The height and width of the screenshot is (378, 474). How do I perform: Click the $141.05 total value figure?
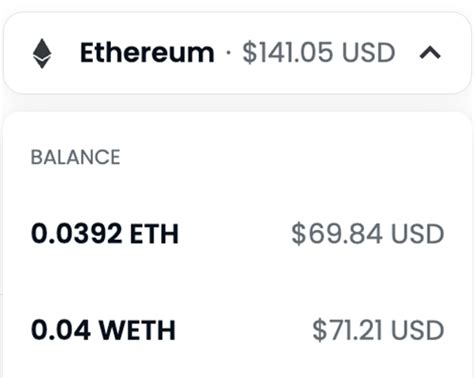tap(288, 53)
